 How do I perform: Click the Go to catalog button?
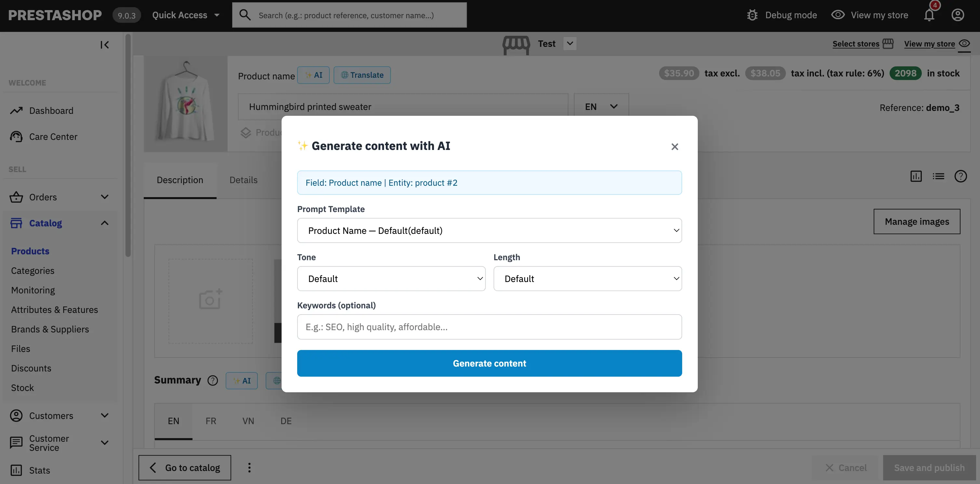coord(184,468)
